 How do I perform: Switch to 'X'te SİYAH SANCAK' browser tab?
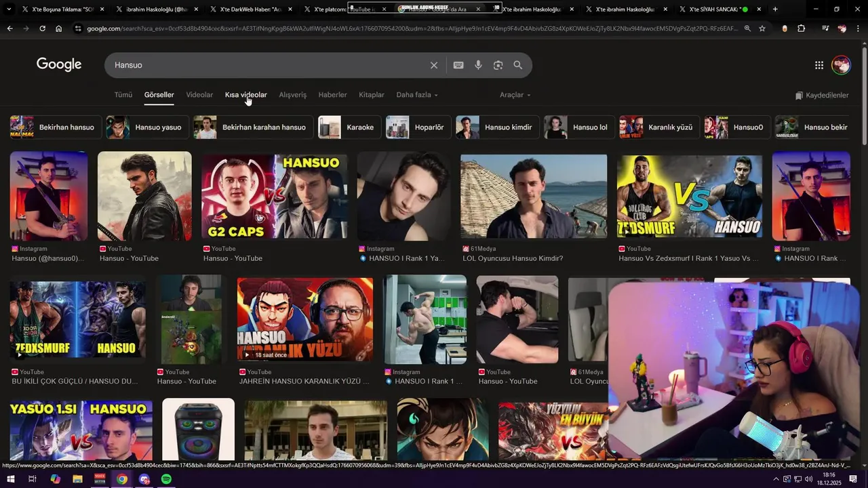coord(719,9)
